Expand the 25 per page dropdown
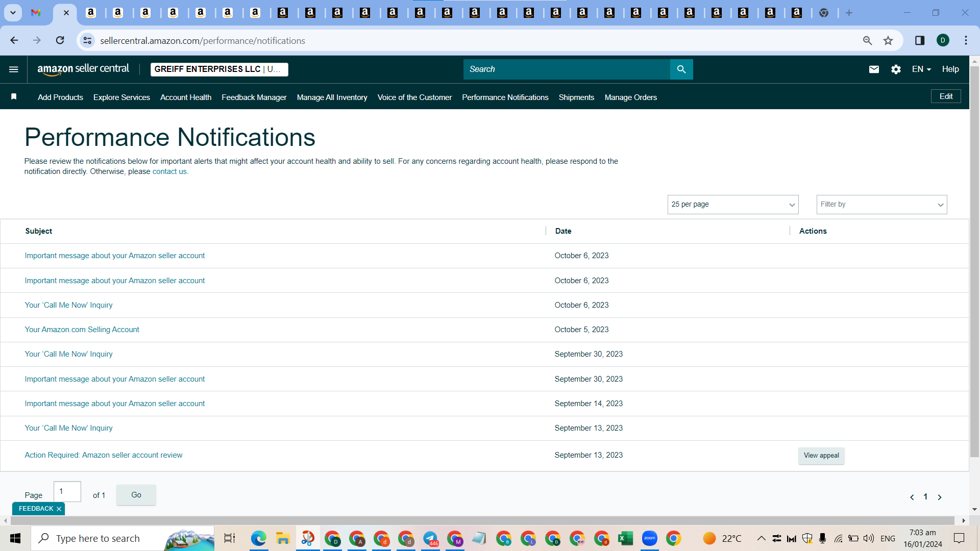This screenshot has width=980, height=551. coord(733,205)
